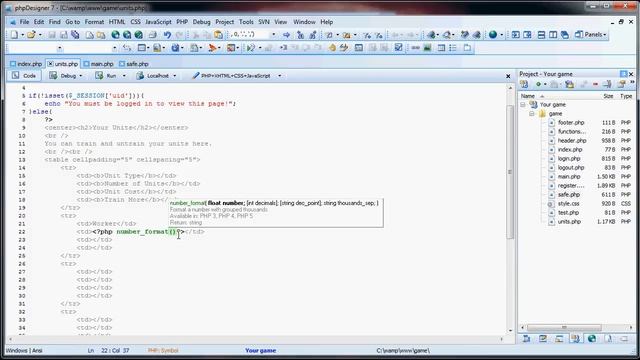Viewport: 640px width, 360px height.
Task: Open the dropdown arrow beside the Open file icon
Action: [40, 35]
